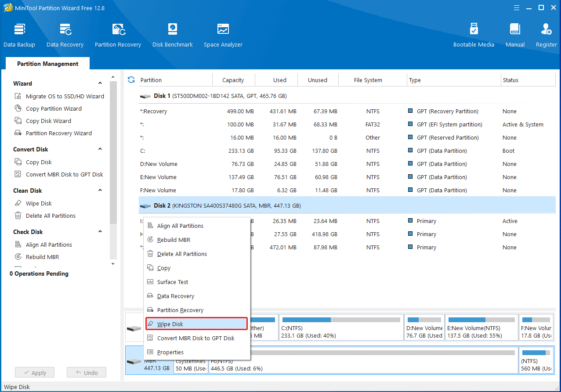Select the D:New Volume row
This screenshot has height=392, width=561.
(347, 164)
